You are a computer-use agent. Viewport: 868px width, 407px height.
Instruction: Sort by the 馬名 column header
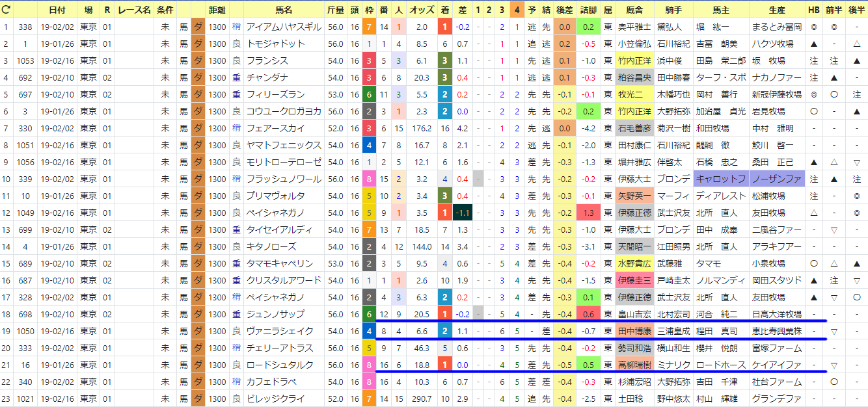[x=284, y=10]
